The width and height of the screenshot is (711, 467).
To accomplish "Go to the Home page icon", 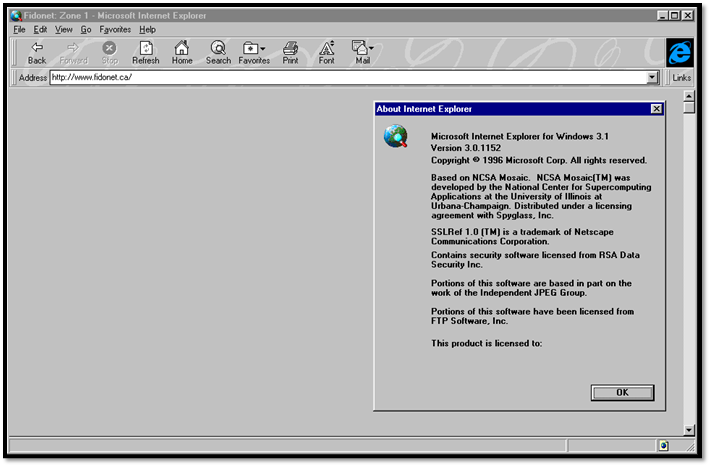I will [x=182, y=48].
